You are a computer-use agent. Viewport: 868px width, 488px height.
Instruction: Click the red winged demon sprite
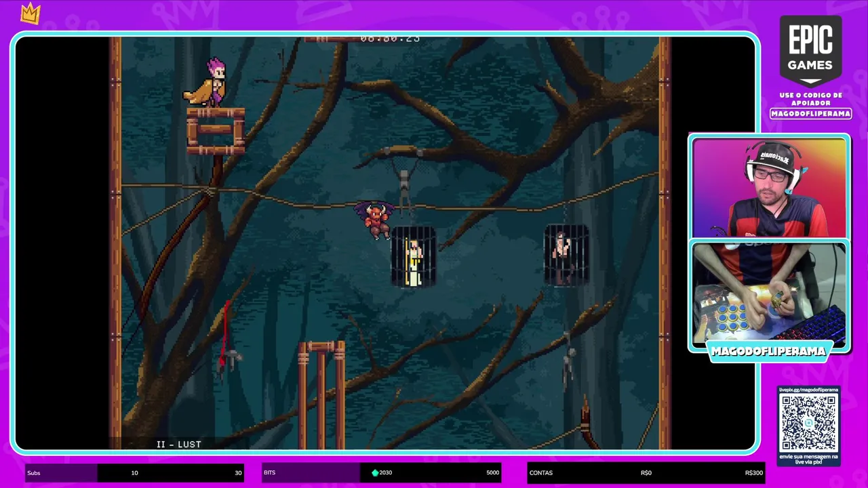pyautogui.click(x=374, y=220)
